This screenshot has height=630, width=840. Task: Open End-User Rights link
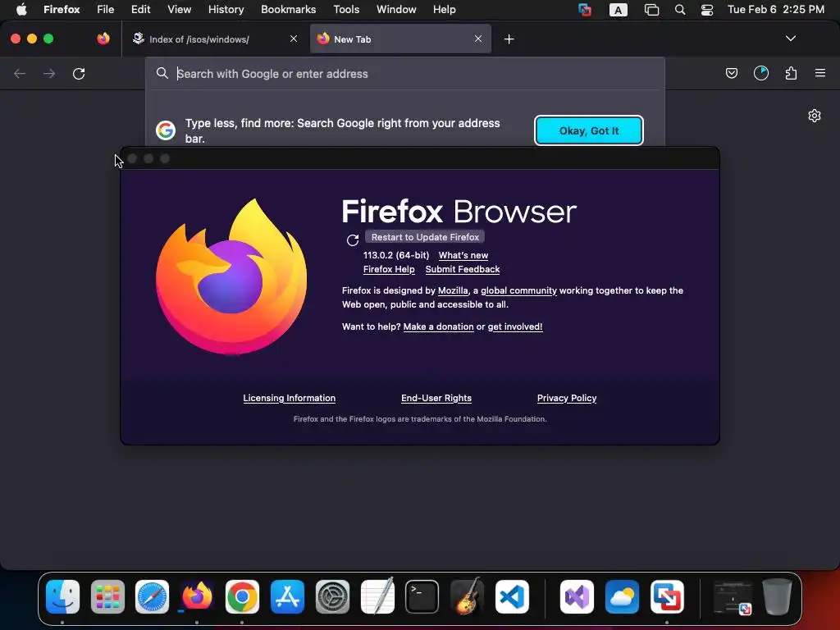pos(436,398)
